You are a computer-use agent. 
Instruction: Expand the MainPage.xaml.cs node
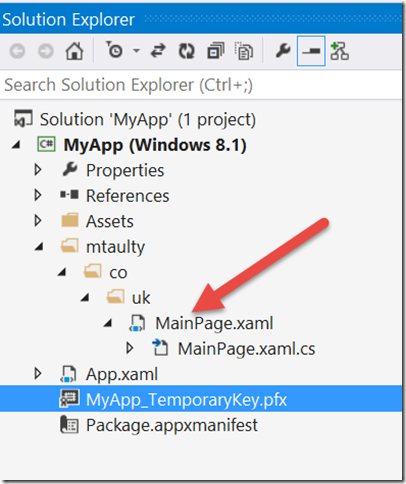130,348
